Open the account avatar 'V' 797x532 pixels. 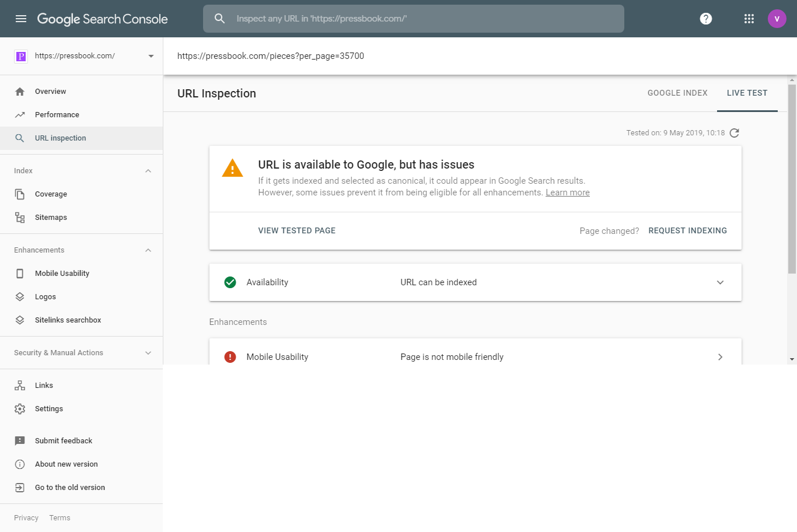777,19
